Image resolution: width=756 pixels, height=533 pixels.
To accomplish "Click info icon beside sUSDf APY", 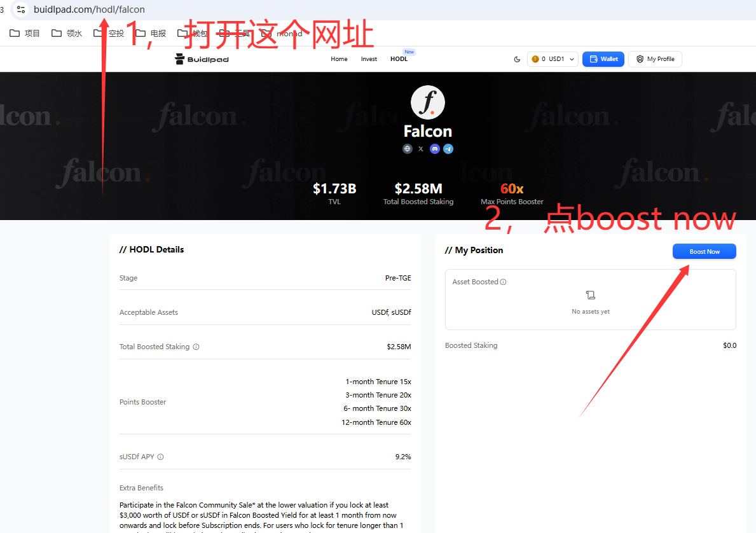I will point(161,457).
